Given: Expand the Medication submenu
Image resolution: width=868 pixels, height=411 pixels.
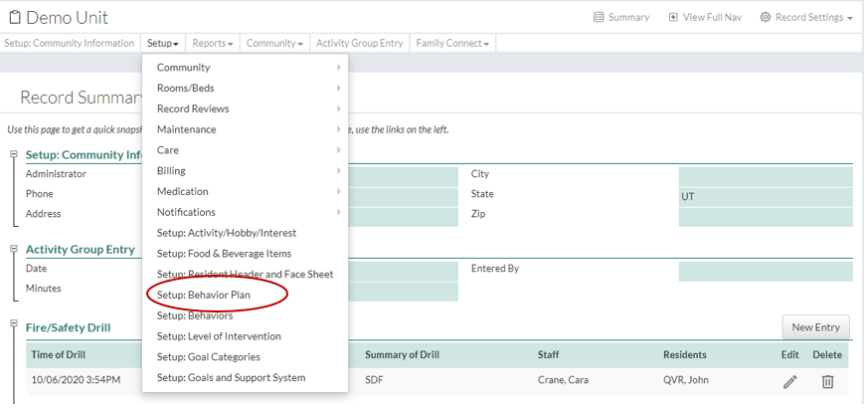Looking at the screenshot, I should coord(183,191).
